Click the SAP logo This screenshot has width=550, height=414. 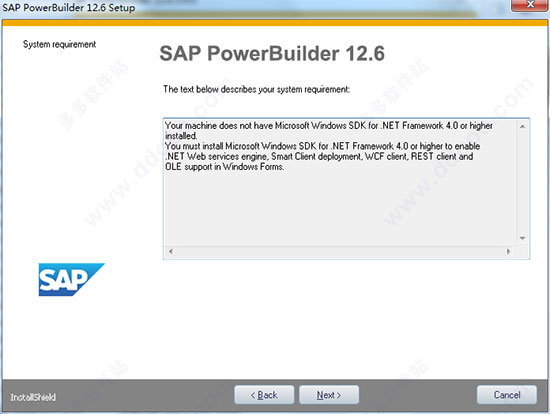[x=71, y=280]
